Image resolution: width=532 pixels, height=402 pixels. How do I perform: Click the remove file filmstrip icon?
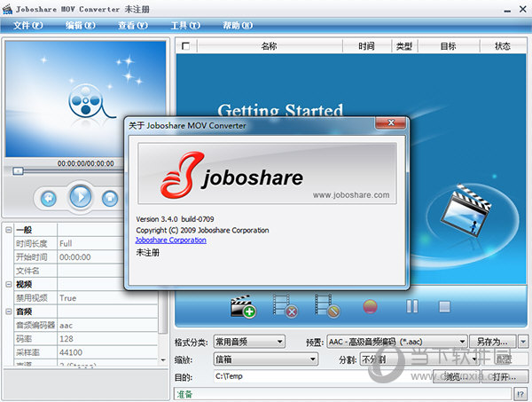tap(286, 306)
